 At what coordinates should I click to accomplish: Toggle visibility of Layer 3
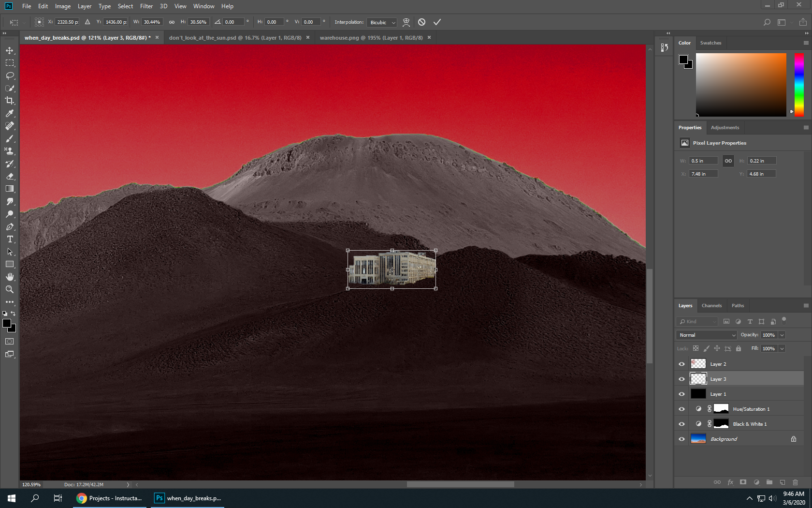681,379
